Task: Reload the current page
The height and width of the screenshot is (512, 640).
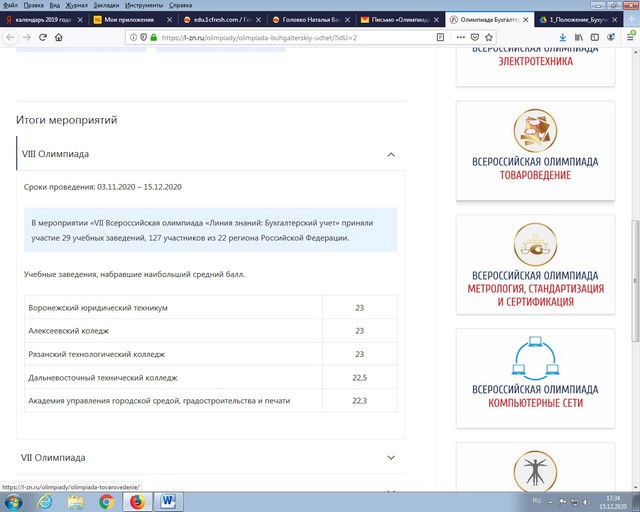Action: point(42,37)
